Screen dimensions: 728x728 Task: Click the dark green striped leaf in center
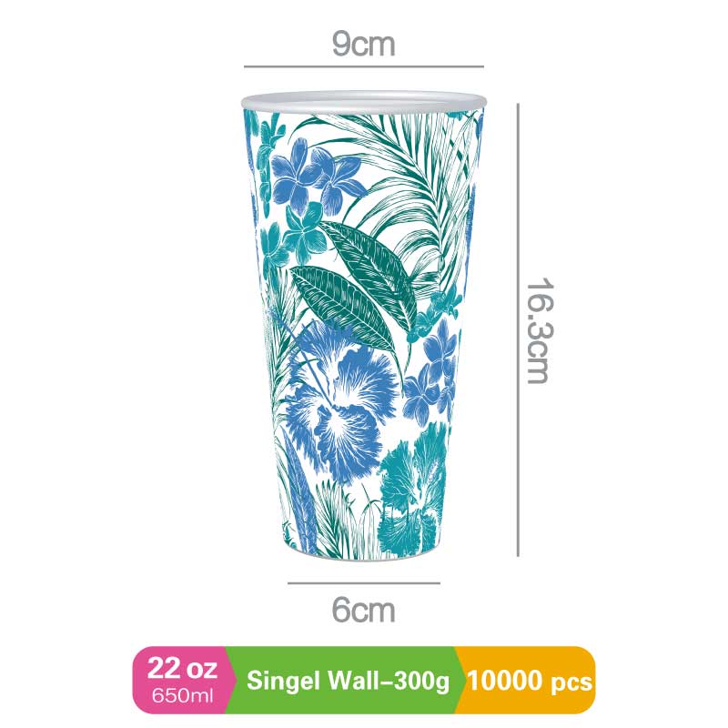[x=341, y=304]
